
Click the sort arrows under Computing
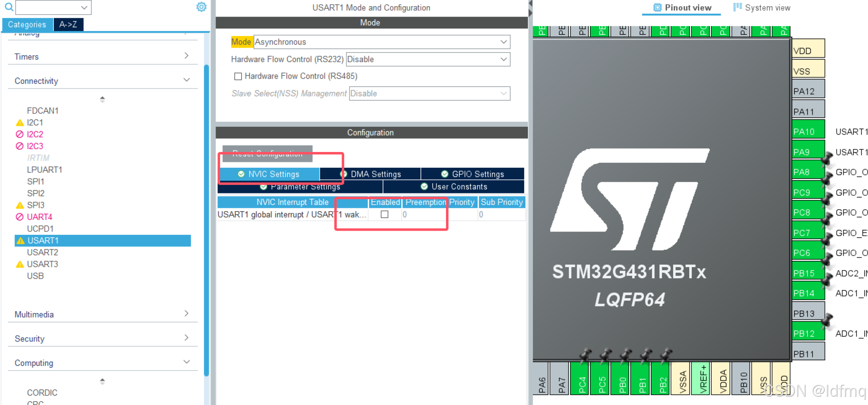102,381
